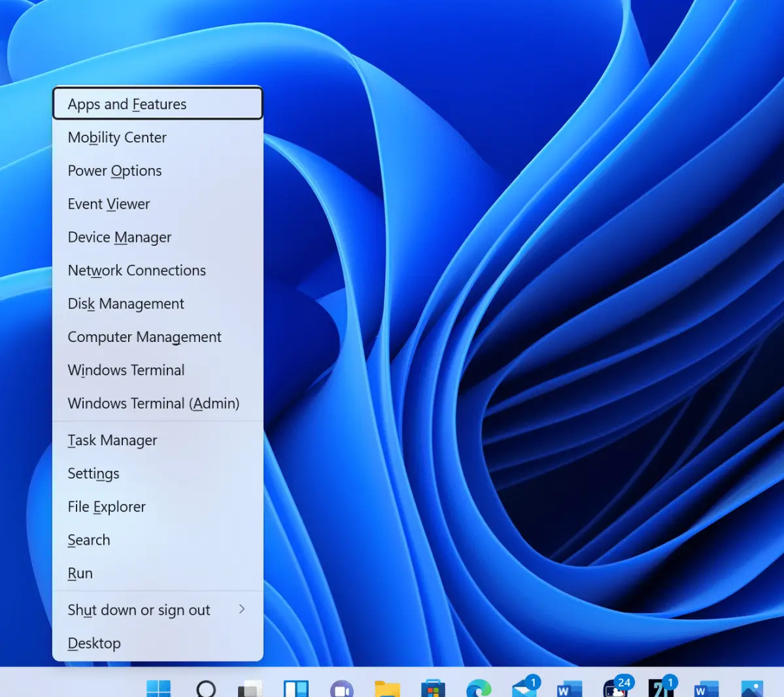Choose Search in the menu
Screen dimensions: 784x697
point(158,539)
